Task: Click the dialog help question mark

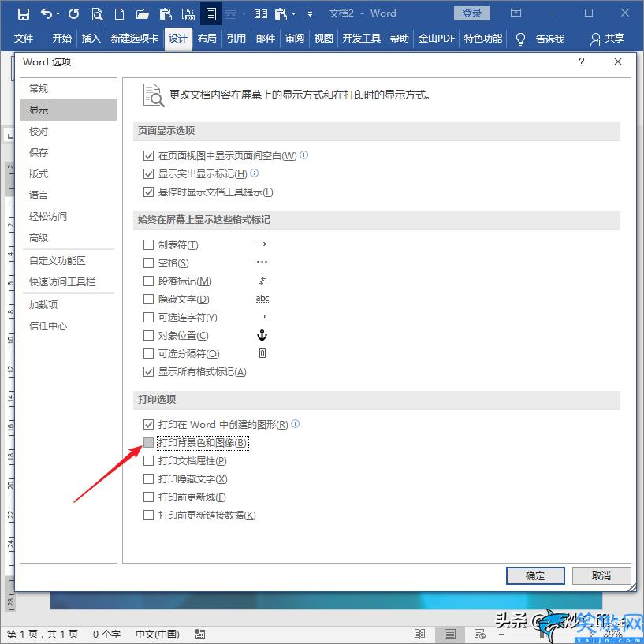Action: [x=581, y=61]
